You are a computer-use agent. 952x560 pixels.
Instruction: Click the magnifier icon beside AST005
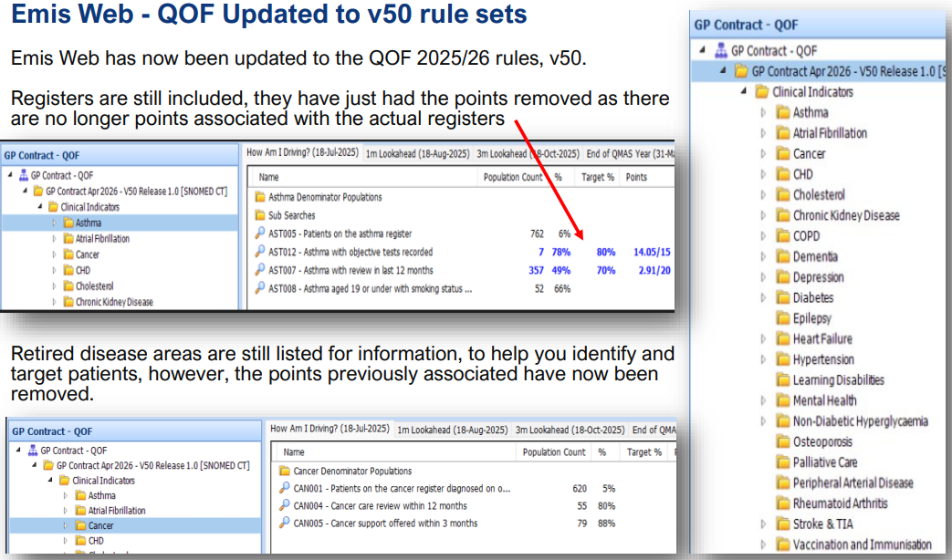pyautogui.click(x=260, y=233)
